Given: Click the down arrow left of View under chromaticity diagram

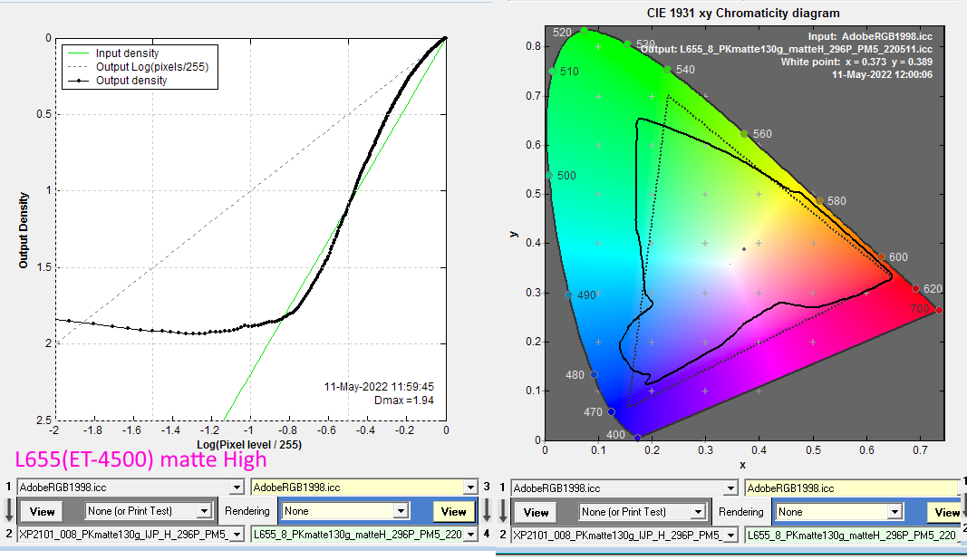Looking at the screenshot, I should pos(502,511).
